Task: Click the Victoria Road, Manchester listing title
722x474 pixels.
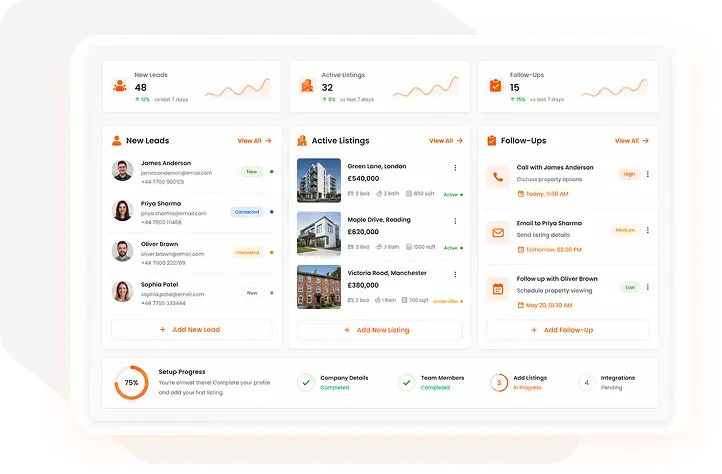Action: coord(387,273)
